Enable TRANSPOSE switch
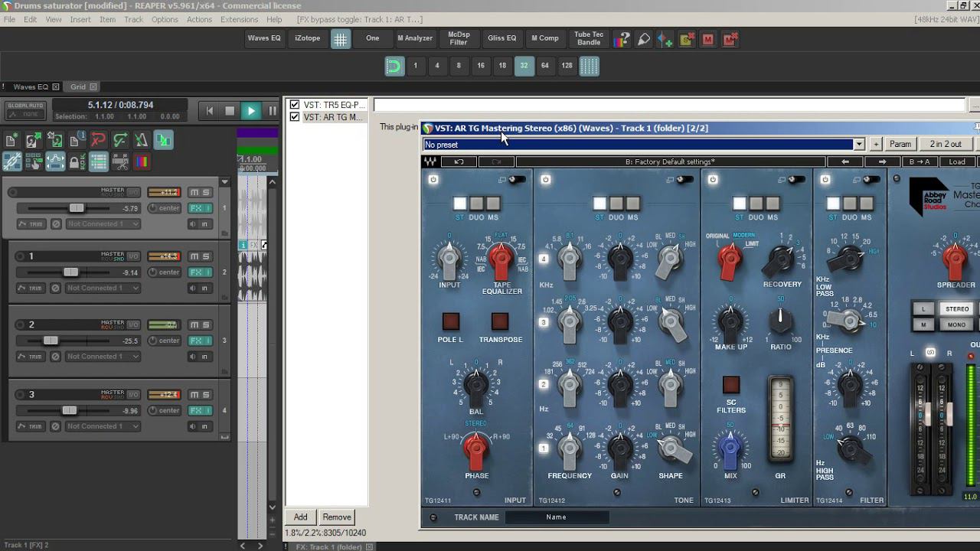The width and height of the screenshot is (980, 551). point(500,321)
